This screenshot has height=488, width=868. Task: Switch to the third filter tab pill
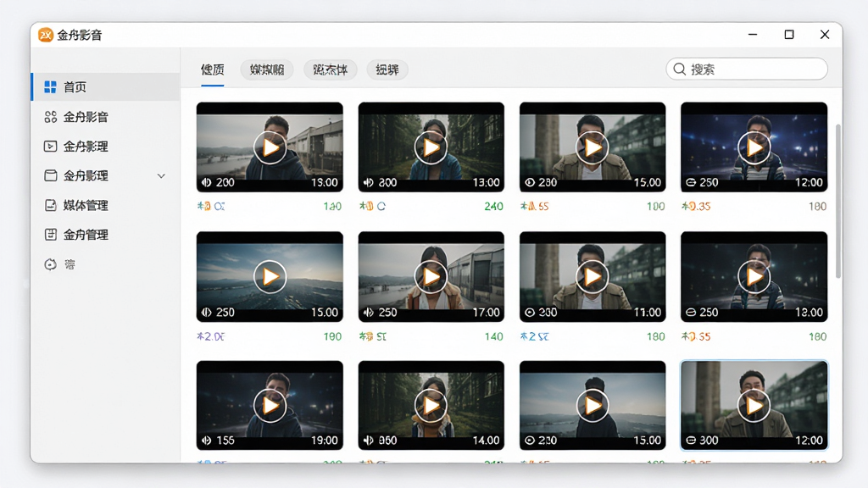[x=330, y=69]
